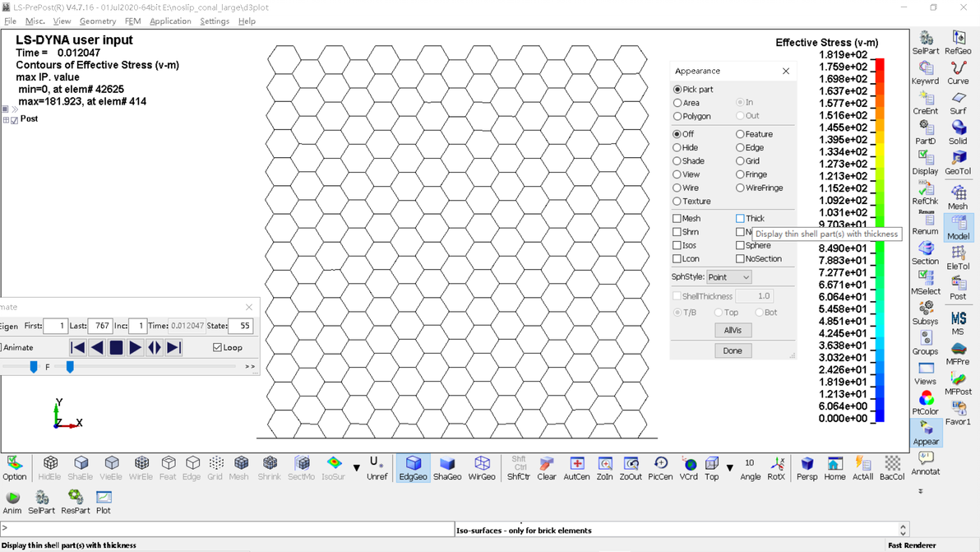Select the Shade appearance mode

coord(677,160)
